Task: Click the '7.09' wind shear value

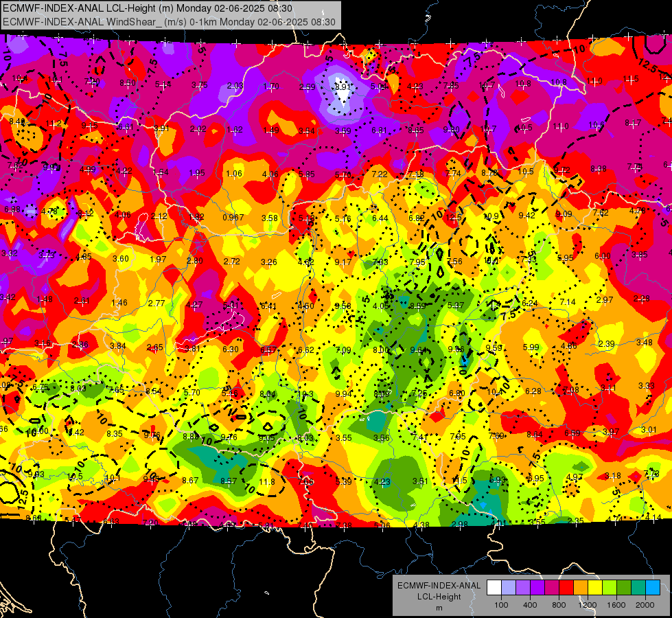Action: tap(343, 350)
